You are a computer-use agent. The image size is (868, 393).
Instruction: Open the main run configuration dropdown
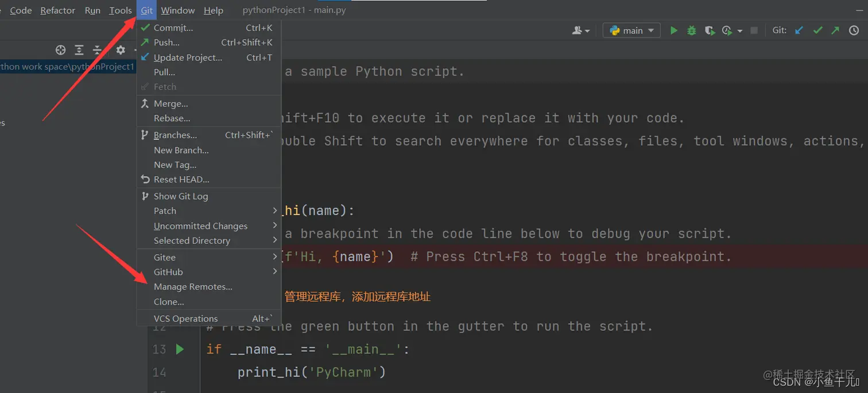coord(631,30)
